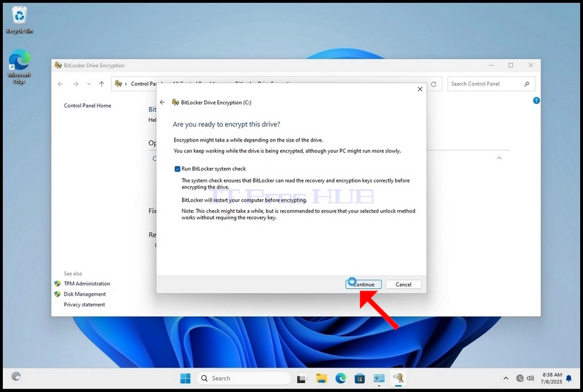This screenshot has width=583, height=392.
Task: Navigate back in Control Panel window
Action: click(60, 84)
